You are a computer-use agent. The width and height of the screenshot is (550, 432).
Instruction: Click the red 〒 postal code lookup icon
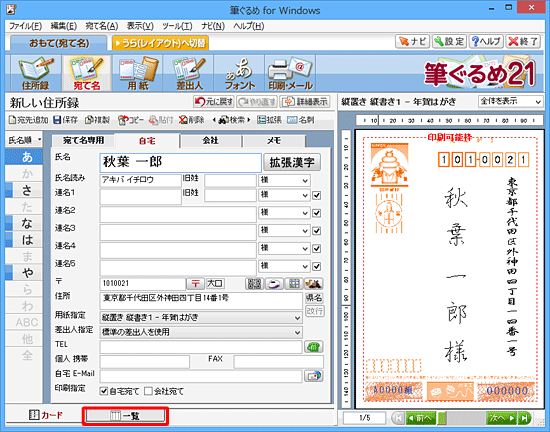tap(195, 283)
